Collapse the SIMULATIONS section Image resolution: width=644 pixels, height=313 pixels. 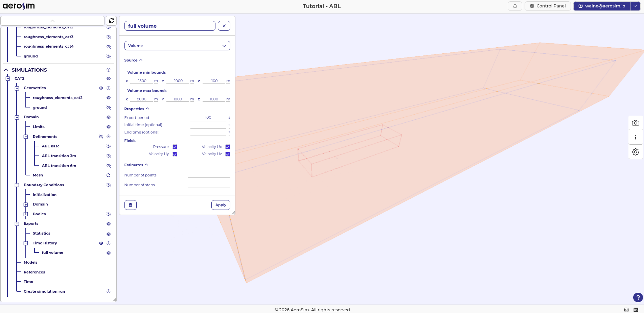tap(6, 70)
